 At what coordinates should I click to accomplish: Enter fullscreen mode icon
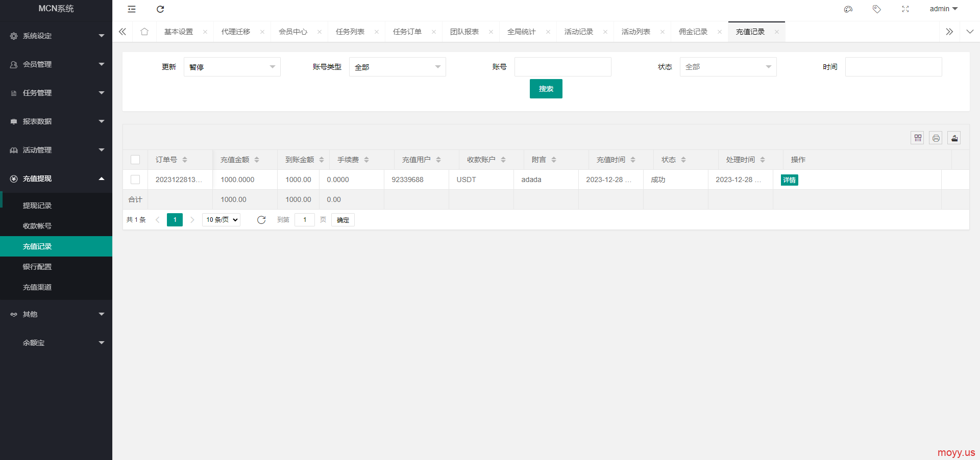click(x=905, y=9)
